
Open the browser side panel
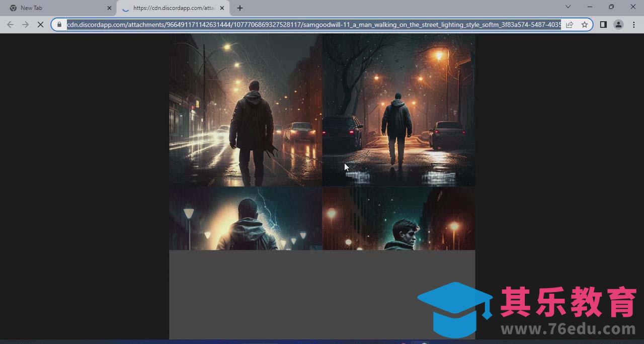(x=603, y=25)
